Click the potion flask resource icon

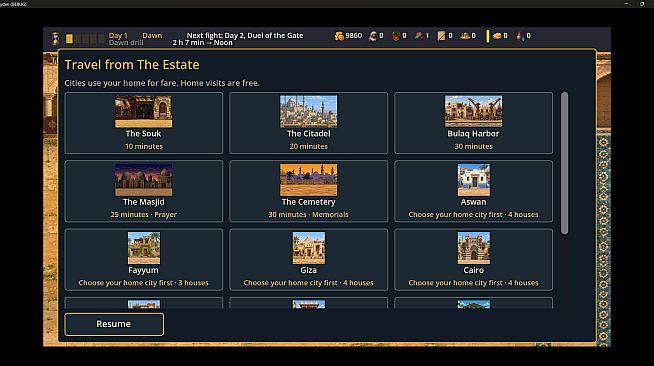coord(520,36)
